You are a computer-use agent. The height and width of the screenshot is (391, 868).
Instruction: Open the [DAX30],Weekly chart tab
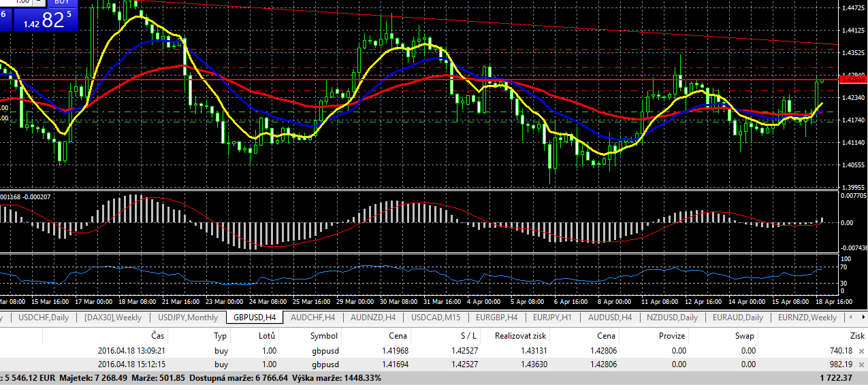[113, 318]
